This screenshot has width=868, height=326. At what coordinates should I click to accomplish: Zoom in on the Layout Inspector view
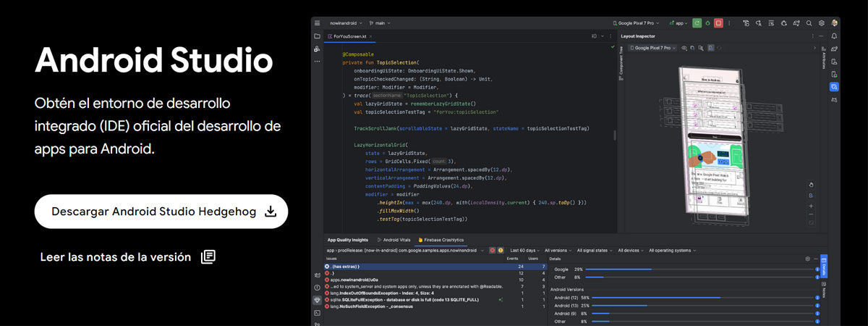tap(811, 206)
